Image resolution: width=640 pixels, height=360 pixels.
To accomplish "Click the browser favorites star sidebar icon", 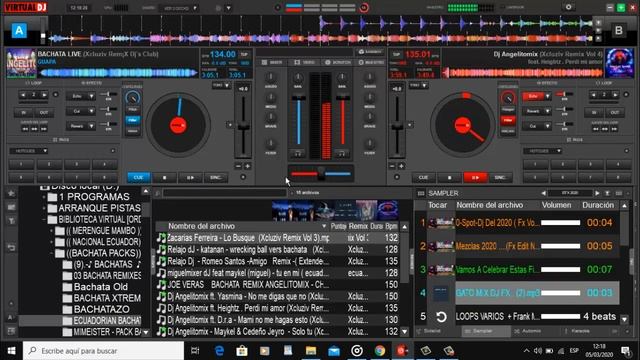I will click(11, 193).
